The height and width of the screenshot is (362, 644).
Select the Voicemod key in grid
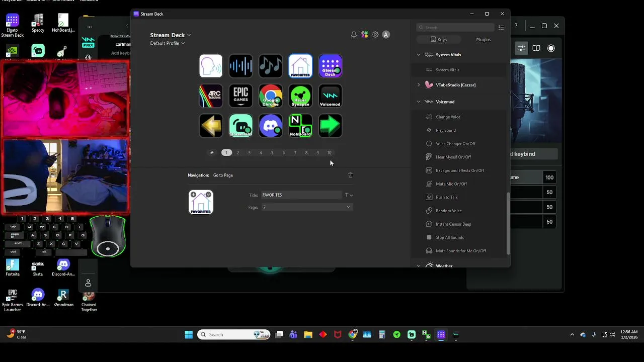tap(330, 96)
